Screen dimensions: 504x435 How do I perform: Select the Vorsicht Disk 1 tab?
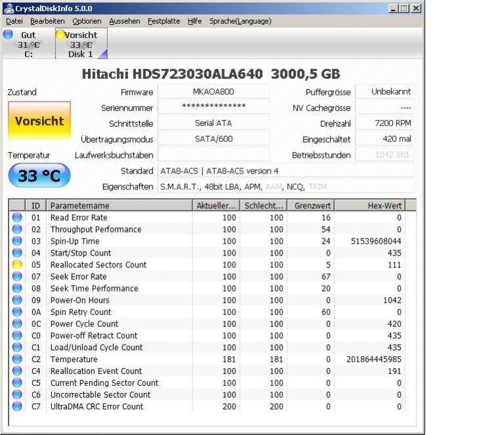(81, 44)
